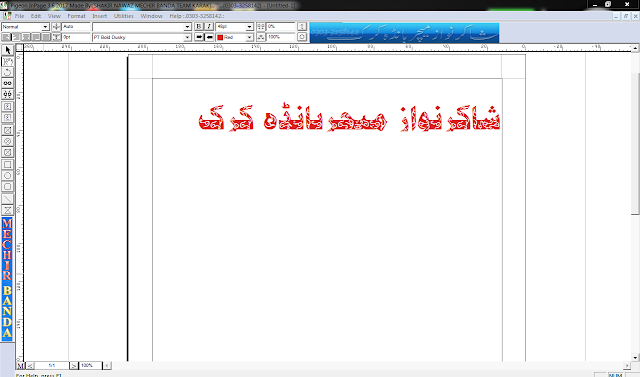
Task: Toggle second paragraph alignment button
Action: pos(16,37)
